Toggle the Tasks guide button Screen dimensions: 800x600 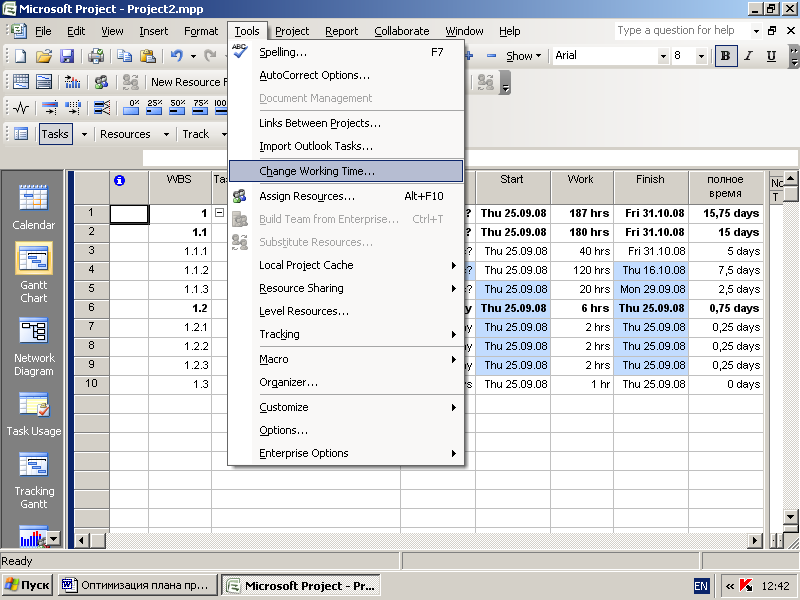tap(56, 134)
